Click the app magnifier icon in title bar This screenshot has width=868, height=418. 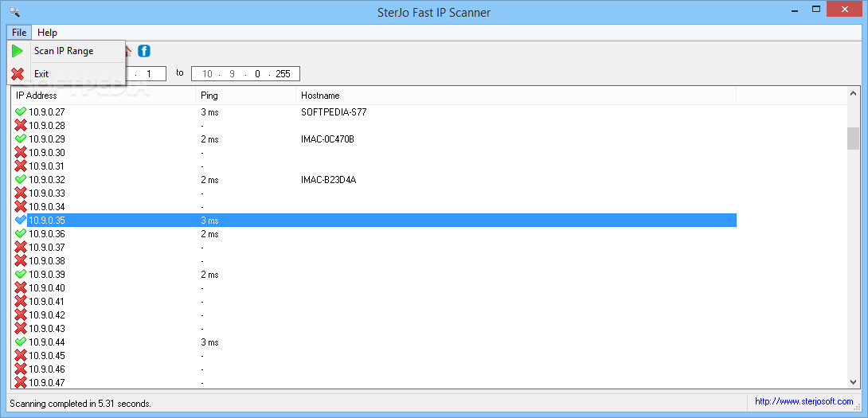point(15,10)
